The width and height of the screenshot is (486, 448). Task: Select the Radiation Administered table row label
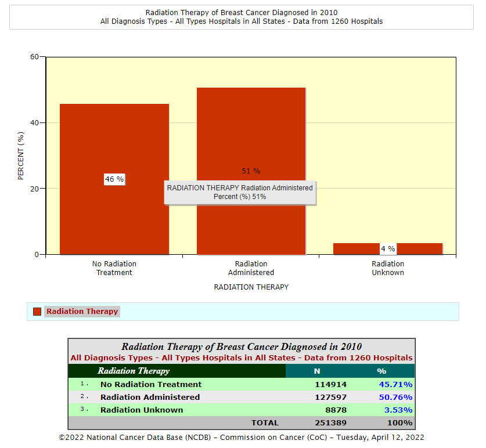tap(150, 397)
